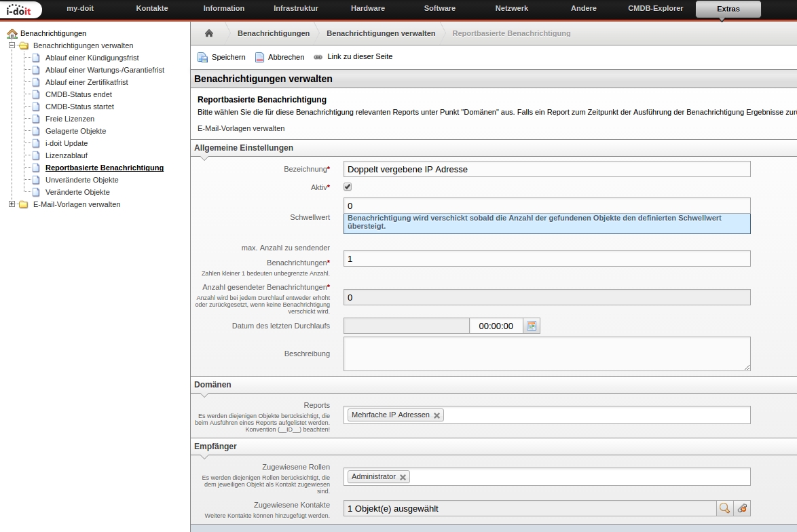Click document icon next to Ablauf einer Kündigungsfrist
Screen dimensions: 797x532
[36, 58]
